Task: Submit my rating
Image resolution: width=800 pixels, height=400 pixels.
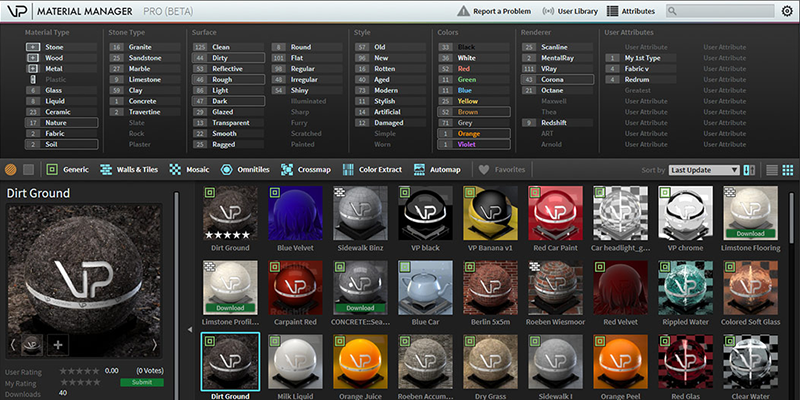Action: click(142, 383)
